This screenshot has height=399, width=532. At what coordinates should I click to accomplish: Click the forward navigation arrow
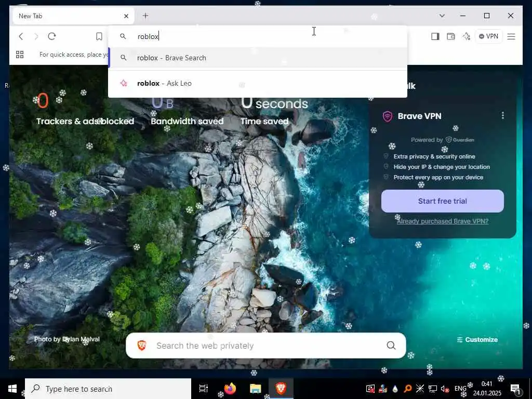pos(36,36)
